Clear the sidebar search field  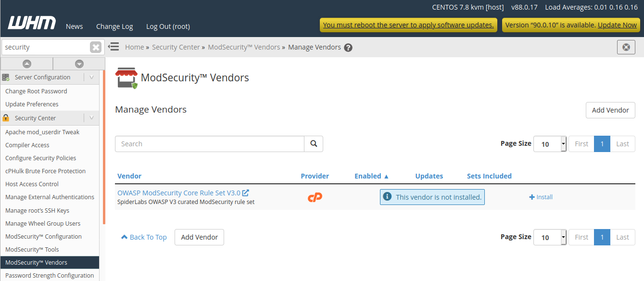click(x=96, y=47)
